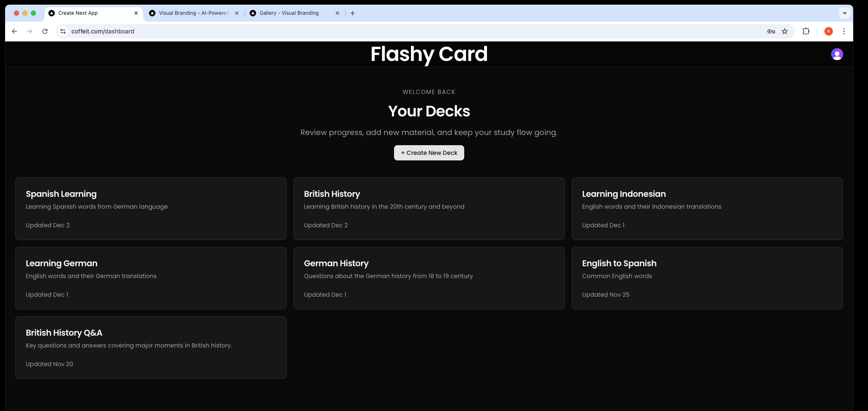This screenshot has width=868, height=411.
Task: Reload the page with refresh icon
Action: [45, 31]
